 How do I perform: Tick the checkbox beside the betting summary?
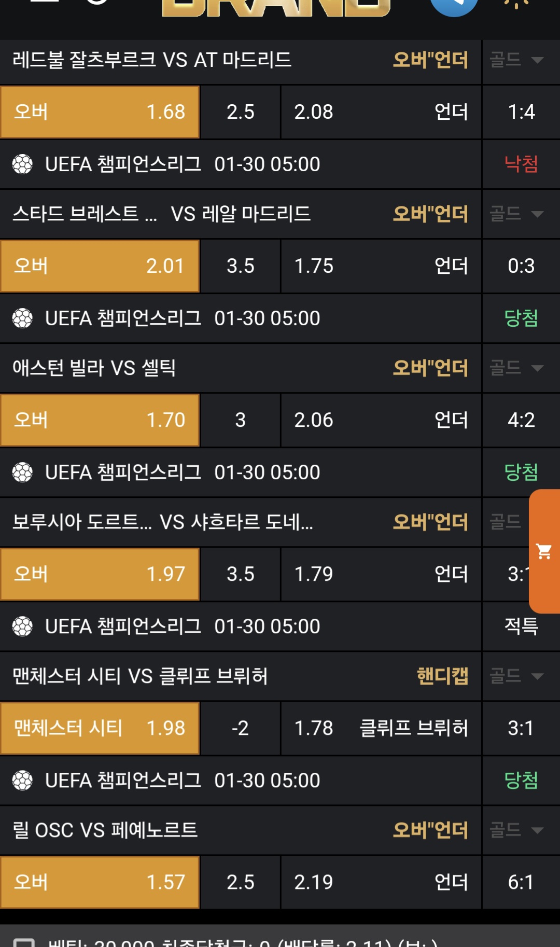point(24,942)
